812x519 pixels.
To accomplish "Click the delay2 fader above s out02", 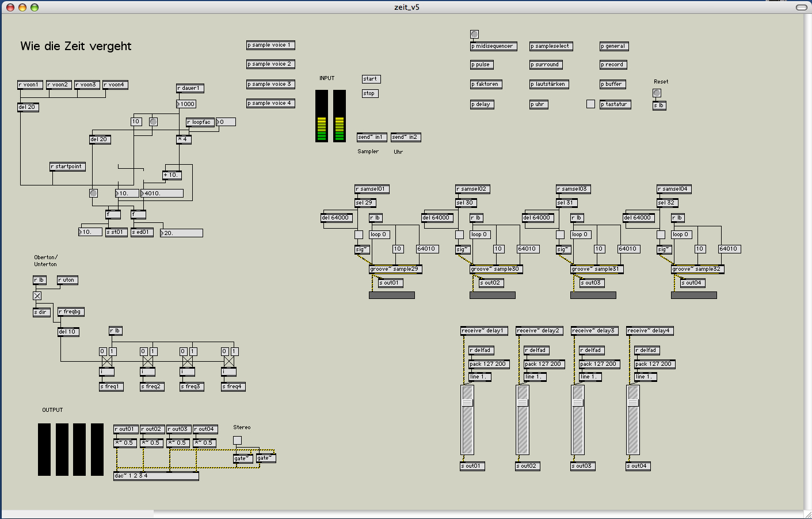I will [523, 420].
